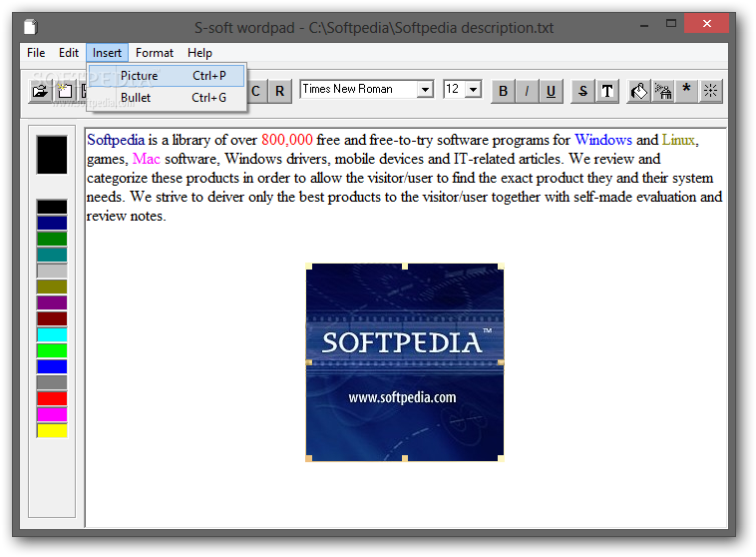Screen dimensions: 756x557
Task: Toggle Strikethrough formatting
Action: [x=582, y=91]
